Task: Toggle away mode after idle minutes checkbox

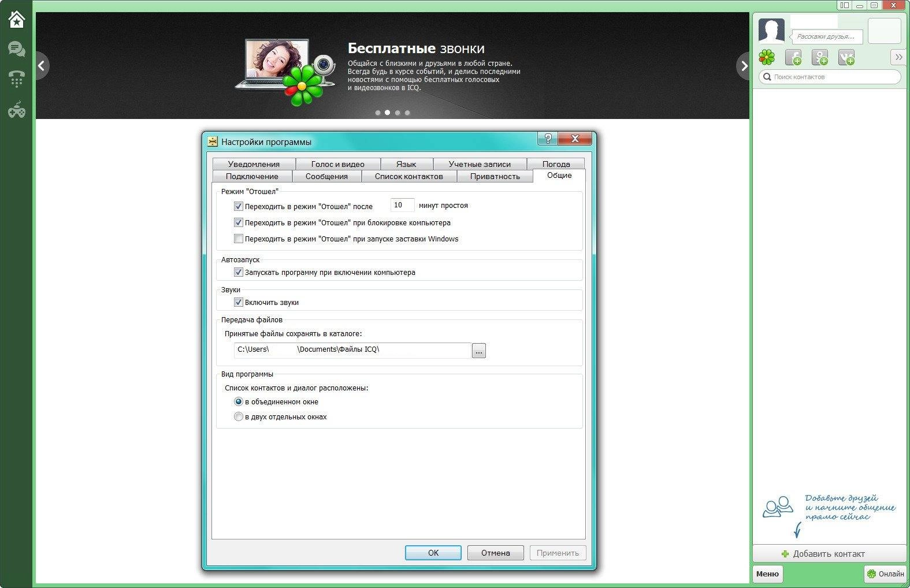Action: (238, 206)
